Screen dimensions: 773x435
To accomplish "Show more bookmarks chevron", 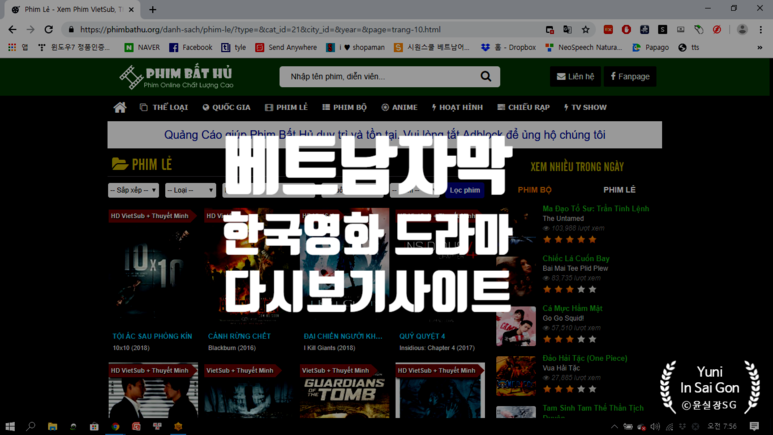I will click(760, 47).
